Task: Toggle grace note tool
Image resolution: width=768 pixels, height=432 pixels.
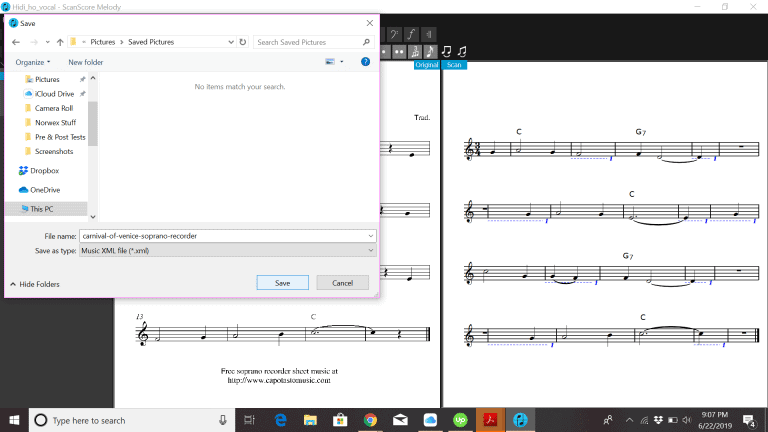Action: tap(430, 51)
